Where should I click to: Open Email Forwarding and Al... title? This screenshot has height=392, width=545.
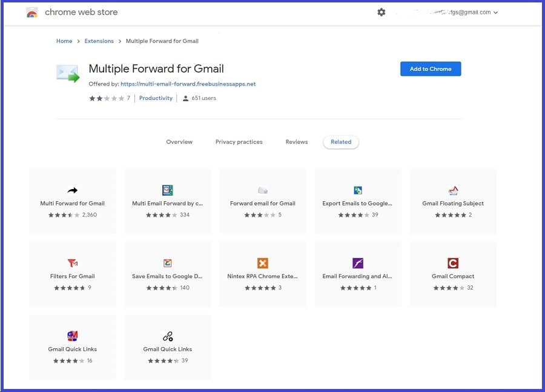[x=357, y=276]
